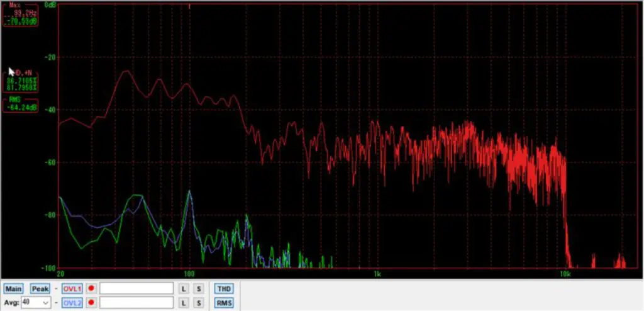Viewport: 644px width, 311px height.
Task: Click the red record dot for OVL1
Action: pos(91,288)
